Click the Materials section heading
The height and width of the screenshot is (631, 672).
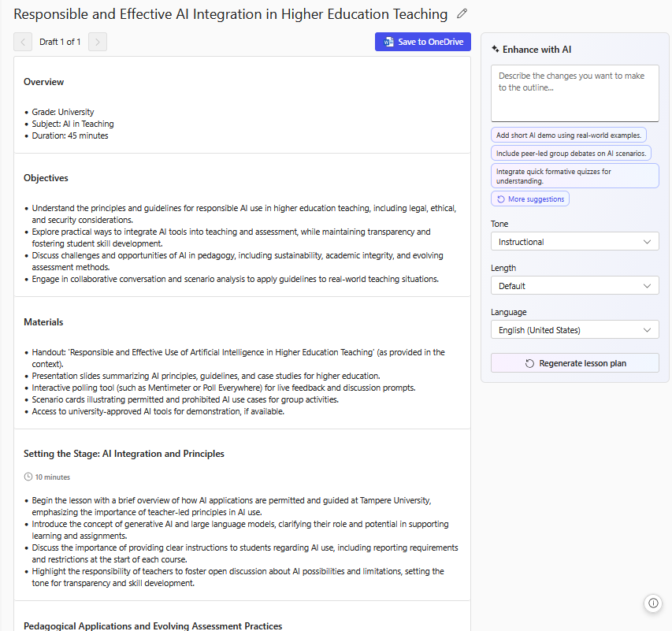click(x=43, y=322)
